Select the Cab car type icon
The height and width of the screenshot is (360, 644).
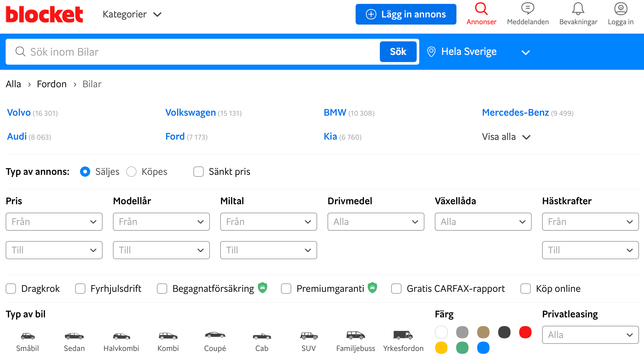(x=262, y=336)
